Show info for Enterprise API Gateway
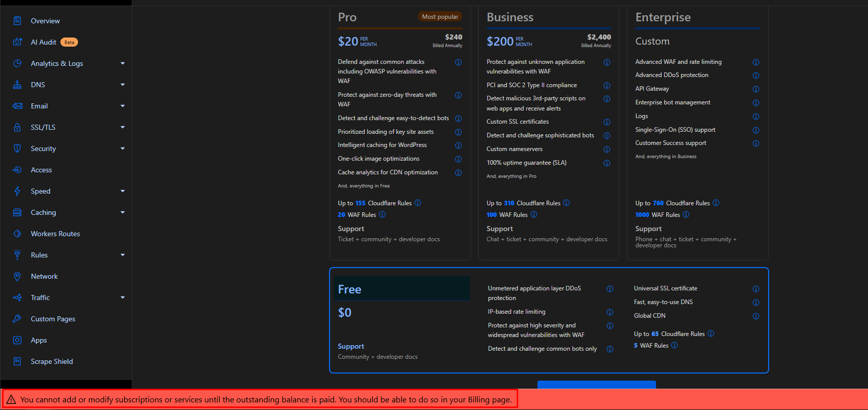The height and width of the screenshot is (410, 868). pyautogui.click(x=756, y=89)
